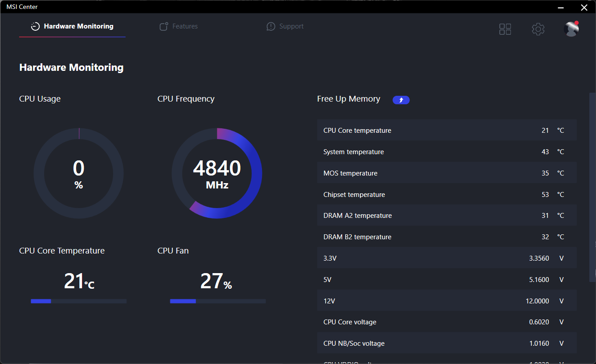
Task: Click the 4840 MHz frequency readout
Action: pyautogui.click(x=217, y=174)
